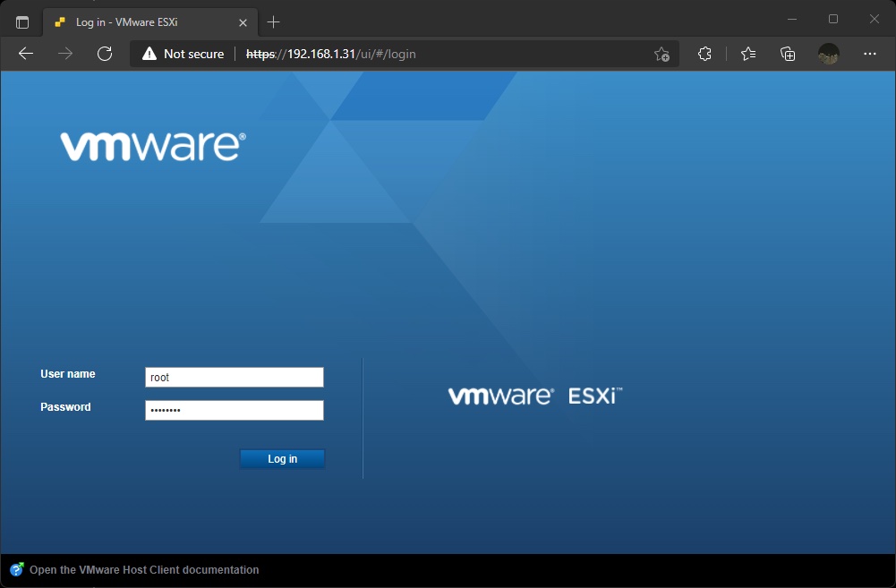Viewport: 896px width, 588px height.
Task: View the Not secure site warning
Action: [x=183, y=54]
